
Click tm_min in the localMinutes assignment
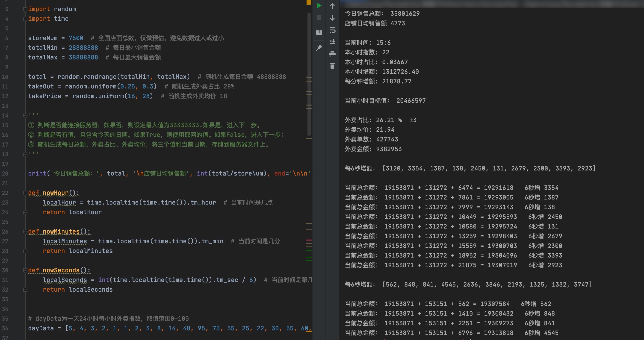pyautogui.click(x=213, y=241)
